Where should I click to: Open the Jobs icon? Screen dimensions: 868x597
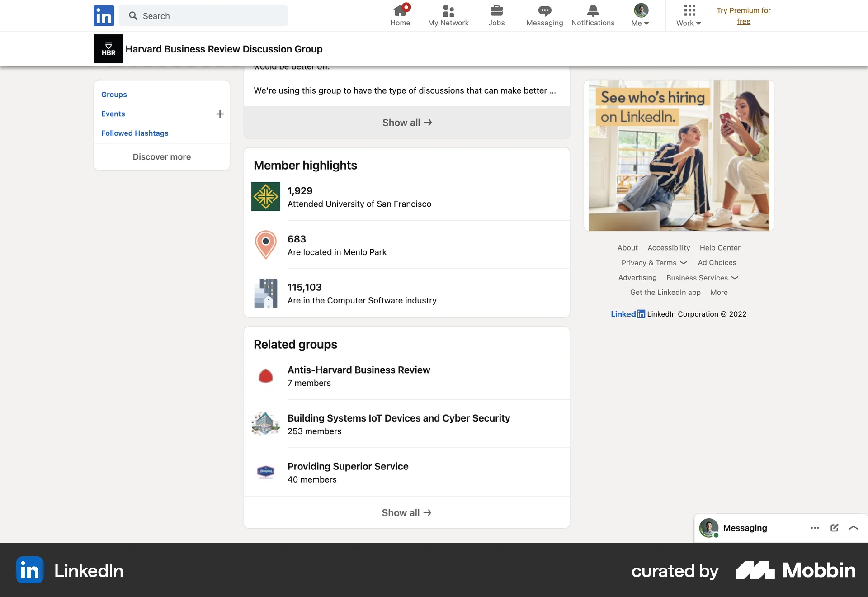coord(496,10)
